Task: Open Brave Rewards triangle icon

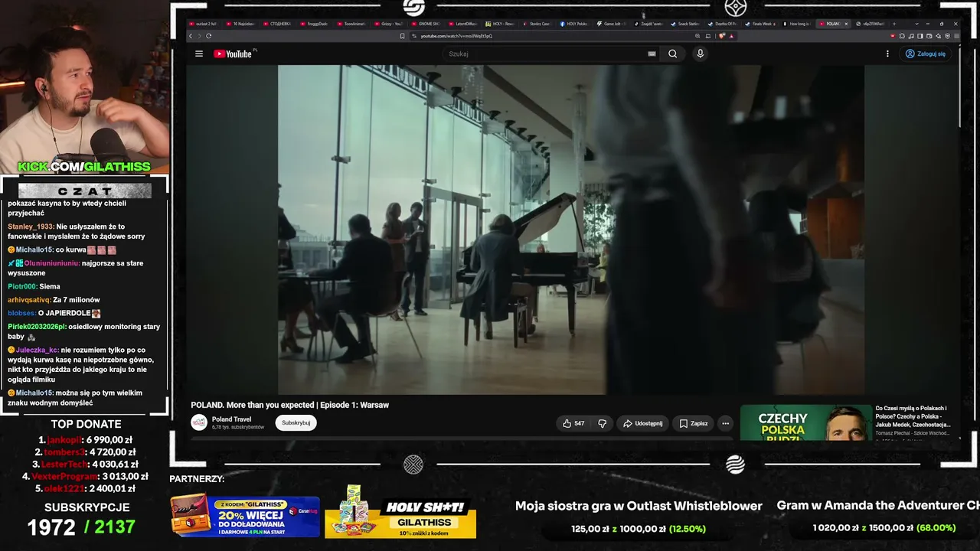Action: click(x=731, y=36)
